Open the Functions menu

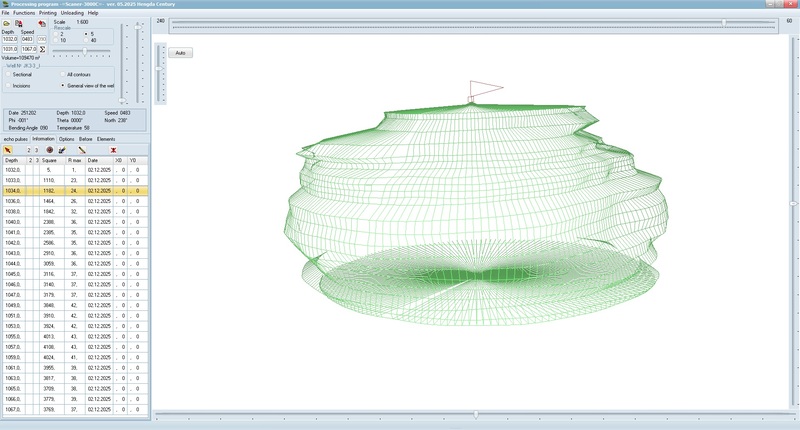(26, 12)
